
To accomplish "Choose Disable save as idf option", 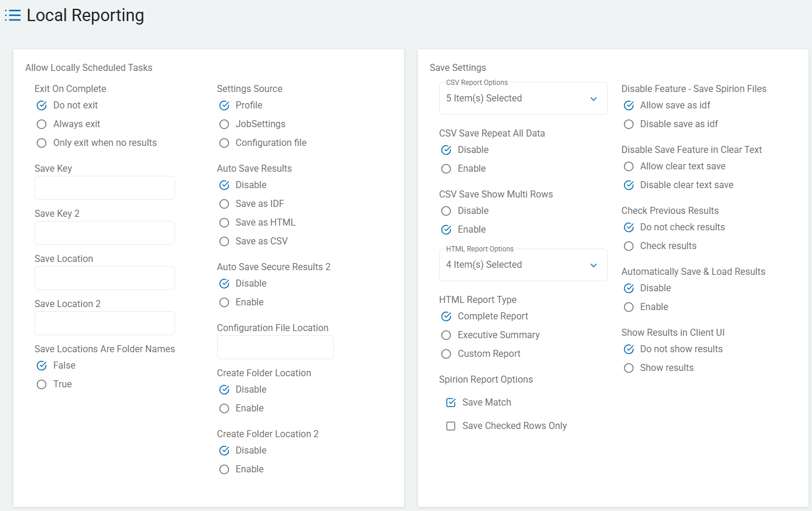I will click(629, 124).
